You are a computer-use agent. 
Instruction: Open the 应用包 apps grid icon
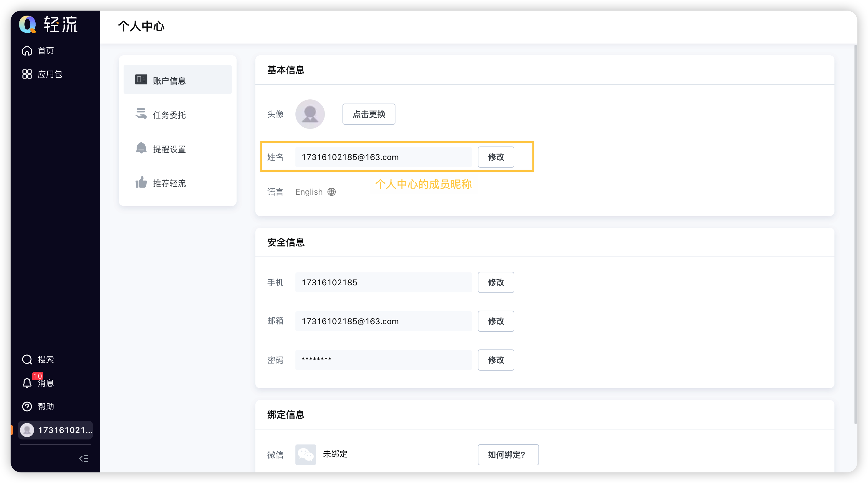pyautogui.click(x=27, y=74)
